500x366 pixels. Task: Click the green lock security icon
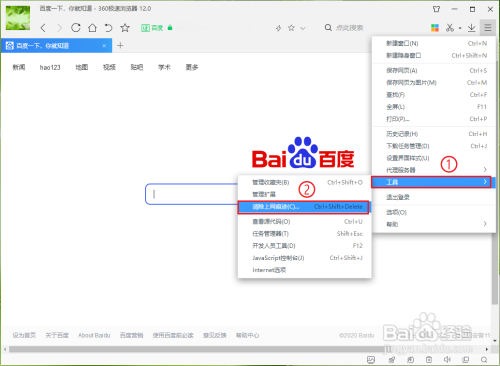170,28
